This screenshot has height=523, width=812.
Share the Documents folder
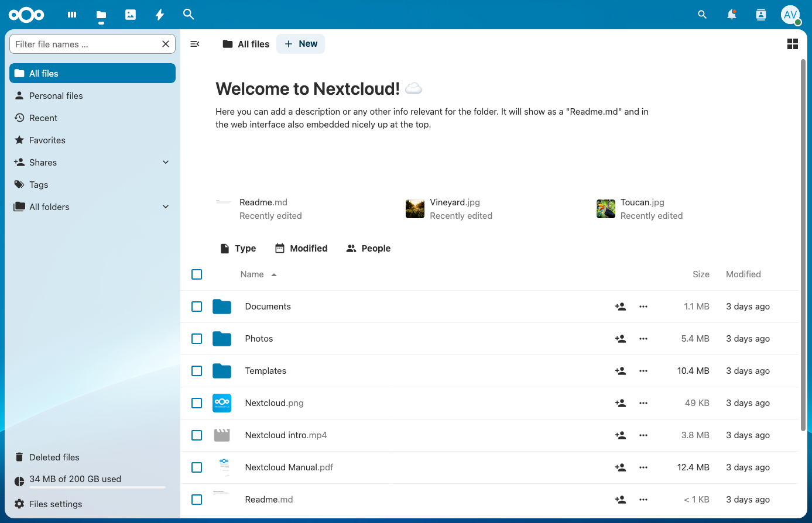pos(621,307)
